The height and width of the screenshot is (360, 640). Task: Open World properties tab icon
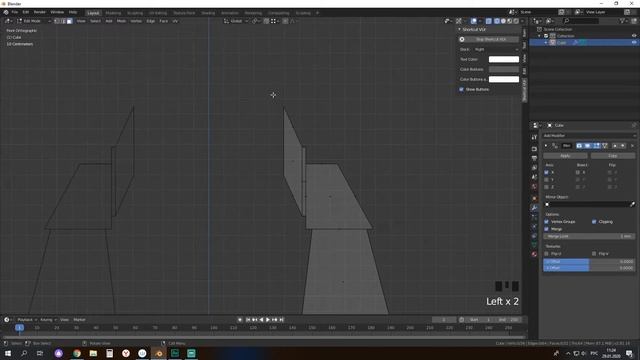pyautogui.click(x=534, y=187)
